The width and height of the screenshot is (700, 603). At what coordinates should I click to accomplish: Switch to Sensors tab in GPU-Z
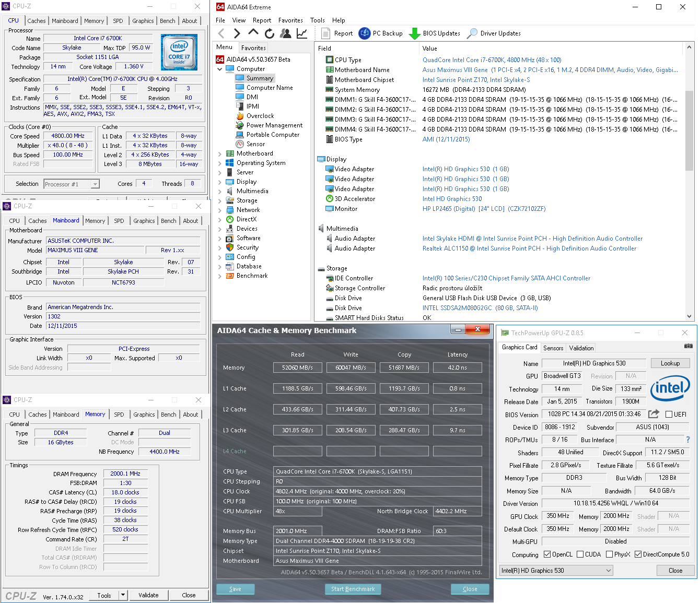coord(553,348)
